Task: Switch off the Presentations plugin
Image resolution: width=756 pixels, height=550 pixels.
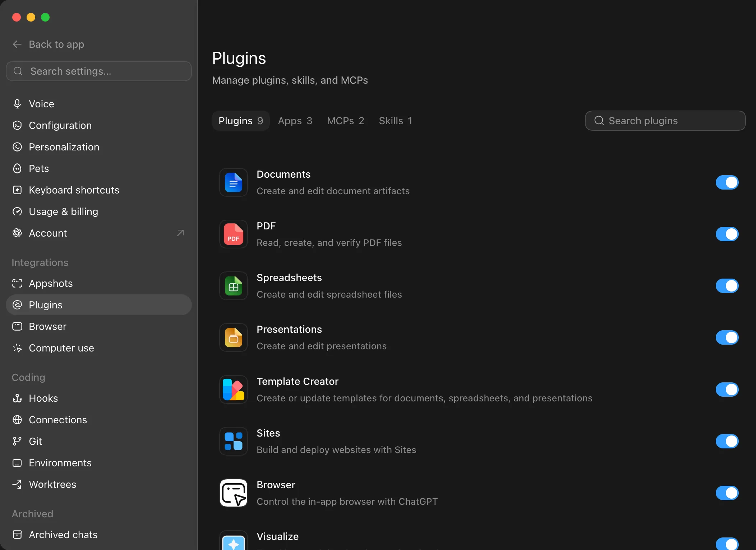Action: click(x=727, y=337)
